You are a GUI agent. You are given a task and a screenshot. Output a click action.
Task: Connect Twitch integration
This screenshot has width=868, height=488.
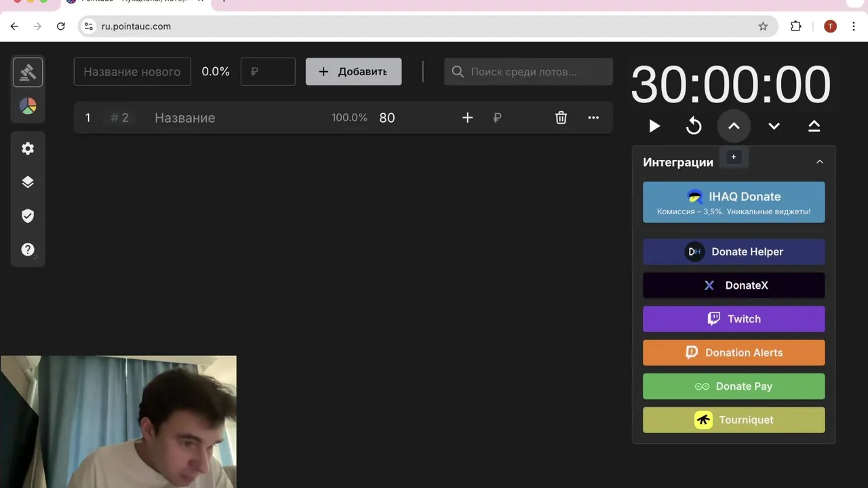[734, 319]
